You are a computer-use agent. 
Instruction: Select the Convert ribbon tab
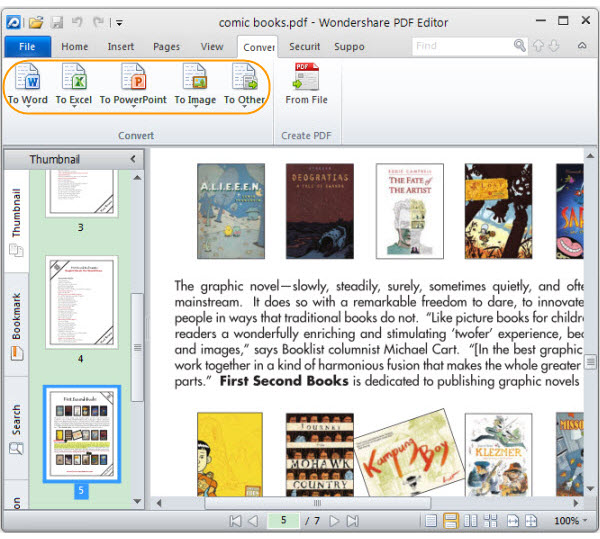(258, 47)
